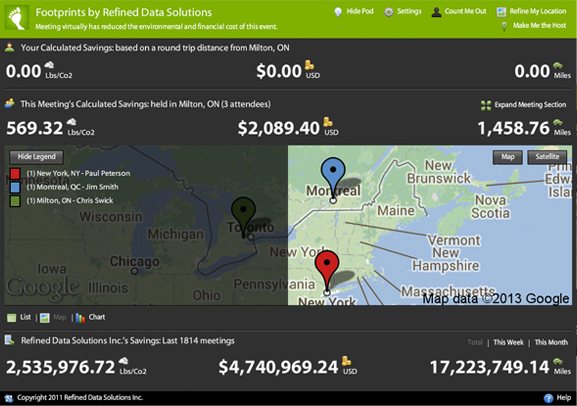Select the This Week savings filter
Image resolution: width=577 pixels, height=406 pixels.
coord(508,342)
